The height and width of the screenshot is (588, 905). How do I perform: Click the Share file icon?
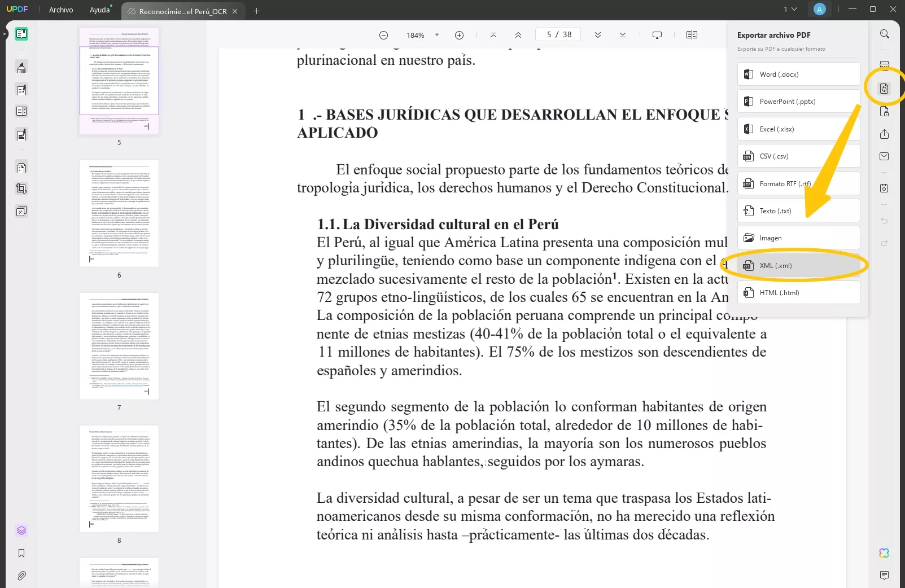885,134
